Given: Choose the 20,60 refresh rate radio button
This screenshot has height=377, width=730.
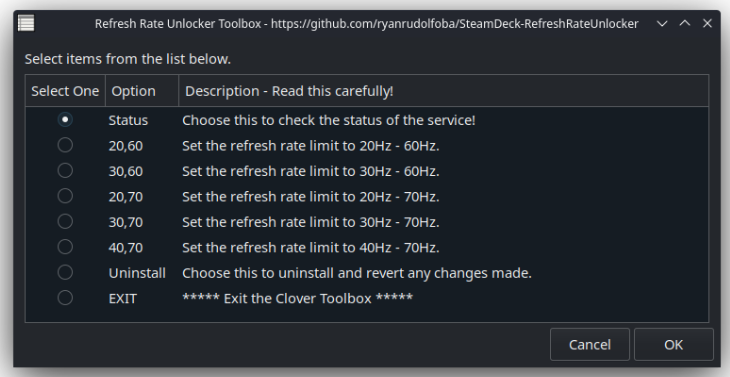Looking at the screenshot, I should pyautogui.click(x=65, y=145).
